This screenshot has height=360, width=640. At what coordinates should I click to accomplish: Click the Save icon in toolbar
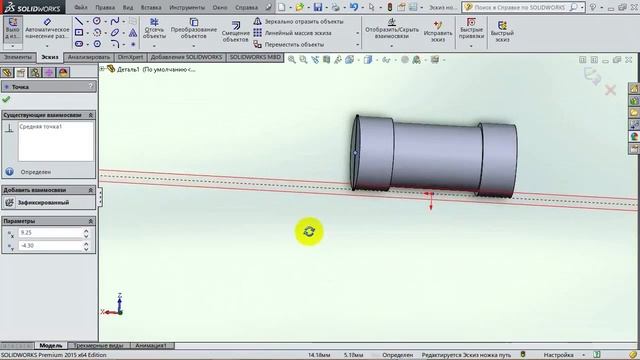click(318, 7)
